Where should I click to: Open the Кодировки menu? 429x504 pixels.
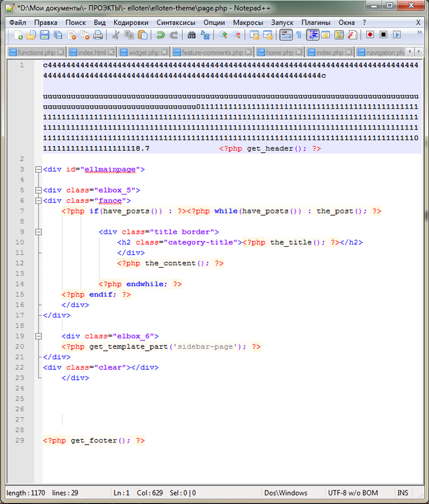point(131,22)
